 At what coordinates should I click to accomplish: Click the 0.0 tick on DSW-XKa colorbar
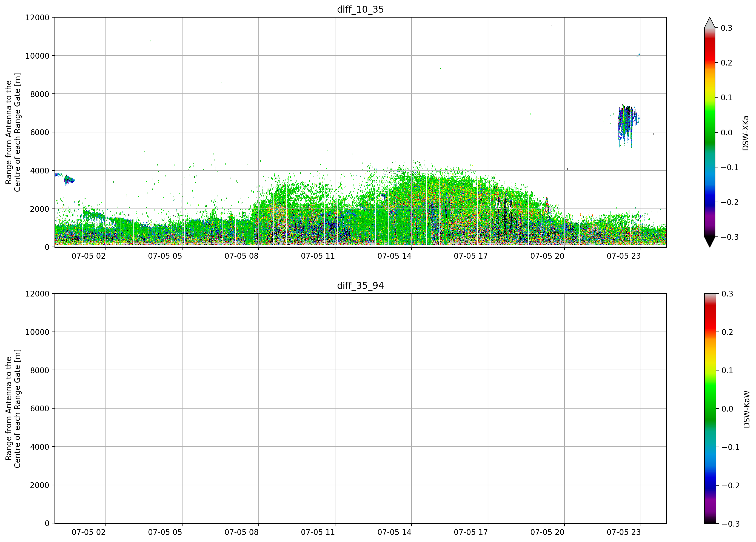(726, 133)
